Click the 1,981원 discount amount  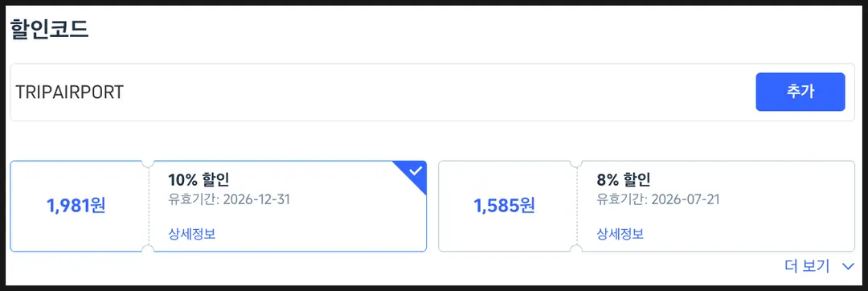click(76, 206)
